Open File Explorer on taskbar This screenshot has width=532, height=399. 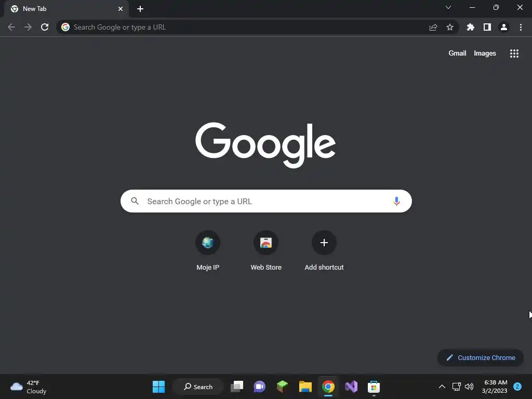[305, 387]
